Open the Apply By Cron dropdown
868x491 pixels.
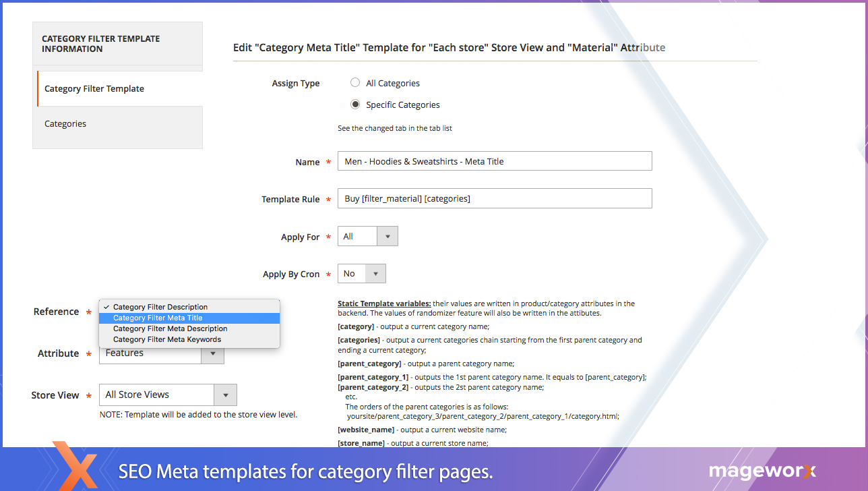362,273
